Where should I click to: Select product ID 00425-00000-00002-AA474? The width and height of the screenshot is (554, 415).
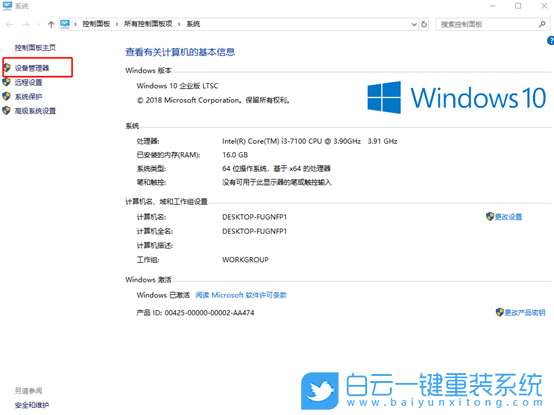pyautogui.click(x=209, y=313)
